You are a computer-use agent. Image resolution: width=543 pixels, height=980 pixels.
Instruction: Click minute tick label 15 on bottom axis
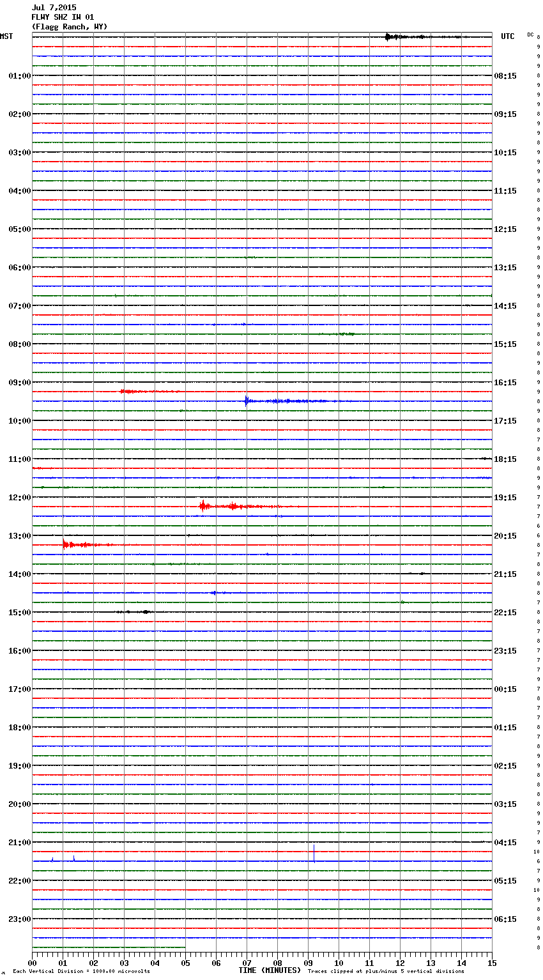tap(492, 963)
